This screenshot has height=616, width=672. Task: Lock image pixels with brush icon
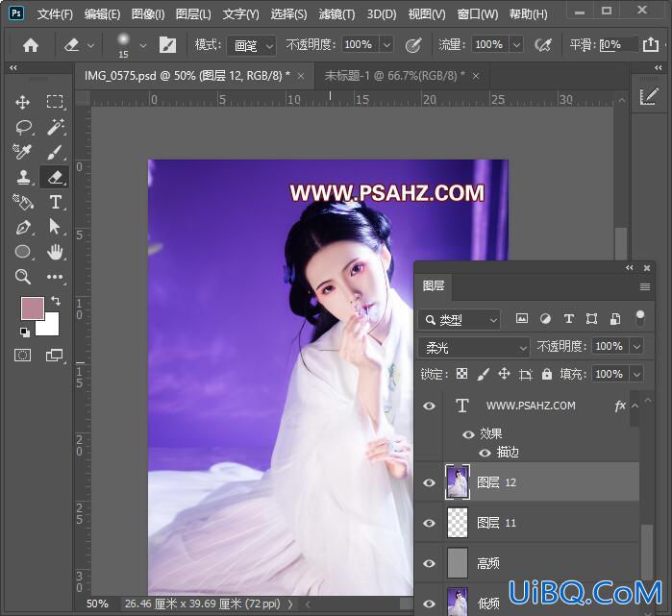pos(483,374)
